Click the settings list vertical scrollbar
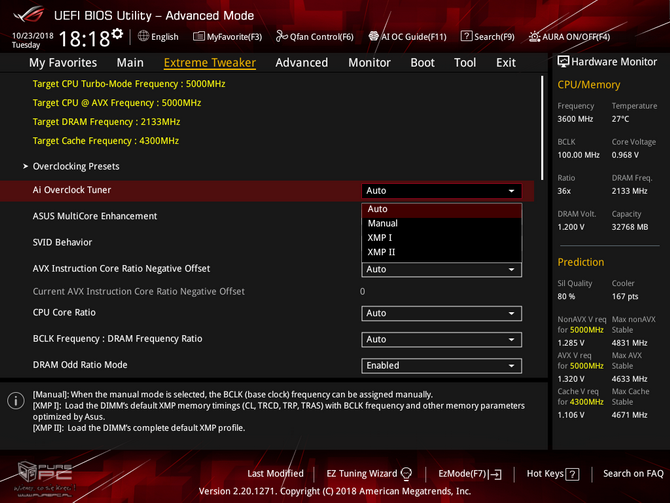This screenshot has width=670, height=503. click(x=542, y=128)
